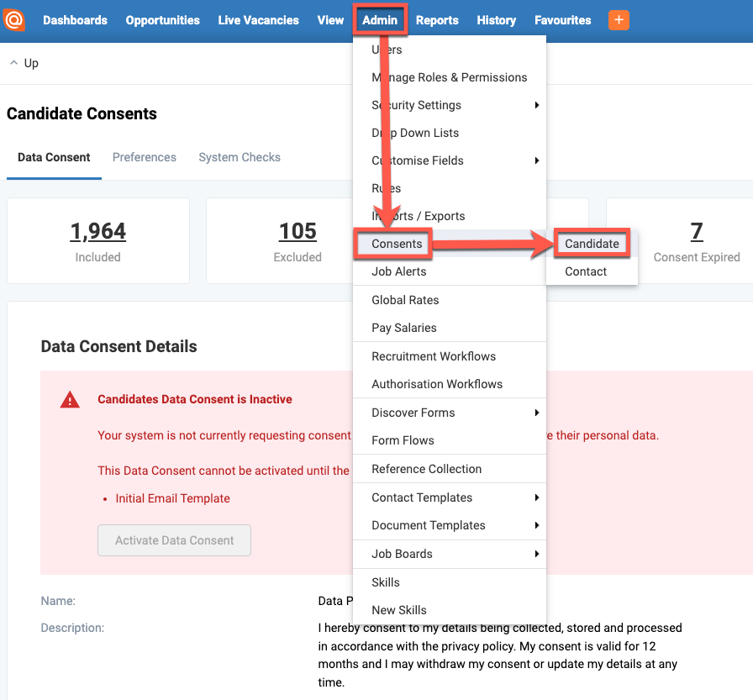Open the Reports menu
Screen dimensions: 753x700
[x=437, y=19]
